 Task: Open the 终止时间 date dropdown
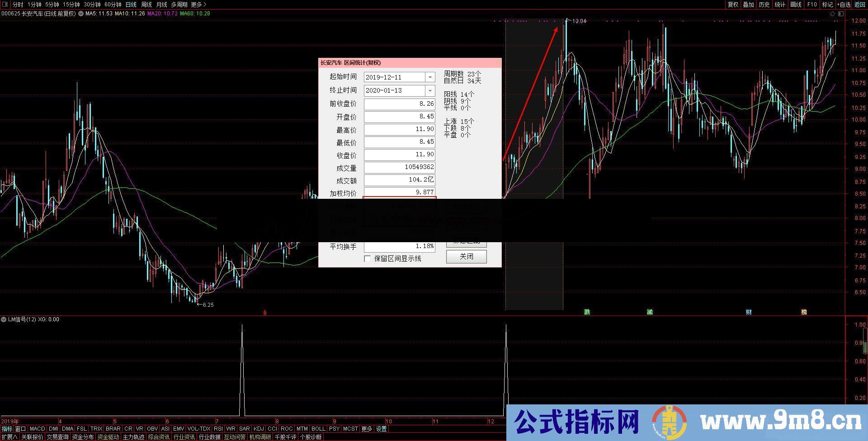point(430,90)
